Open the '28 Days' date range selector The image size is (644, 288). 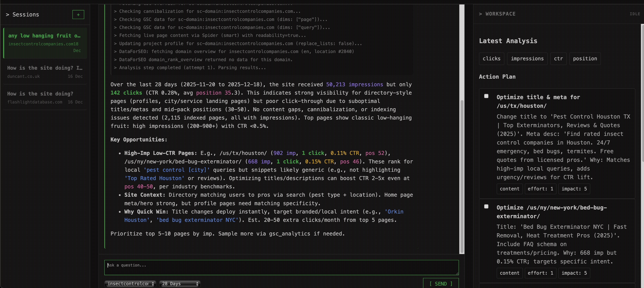(180, 283)
